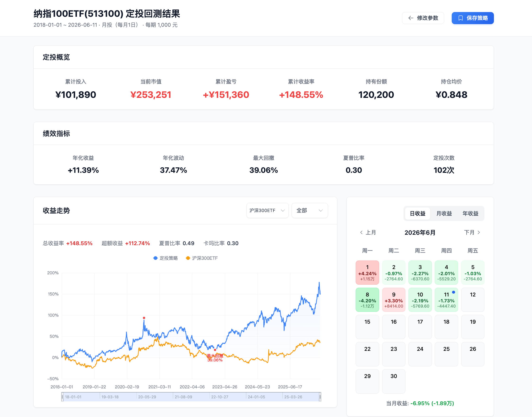Click 累计盈亏 value +¥151,360
The height and width of the screenshot is (417, 532).
click(x=226, y=95)
